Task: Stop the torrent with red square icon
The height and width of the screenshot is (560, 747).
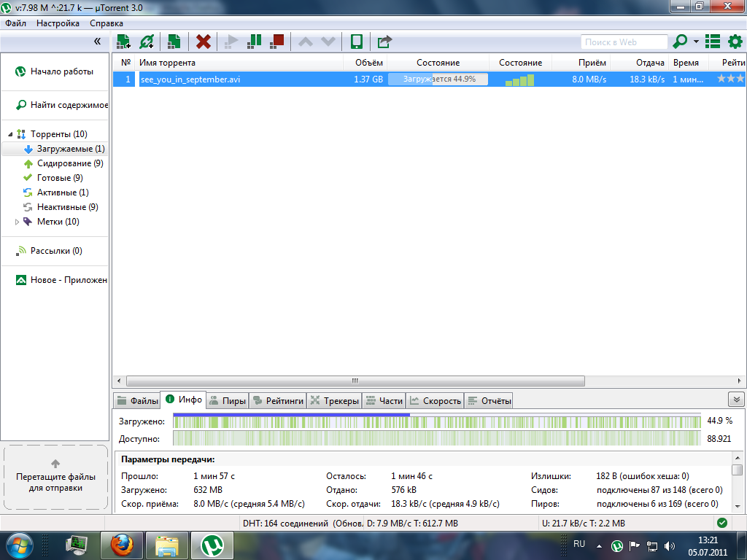Action: pos(276,42)
